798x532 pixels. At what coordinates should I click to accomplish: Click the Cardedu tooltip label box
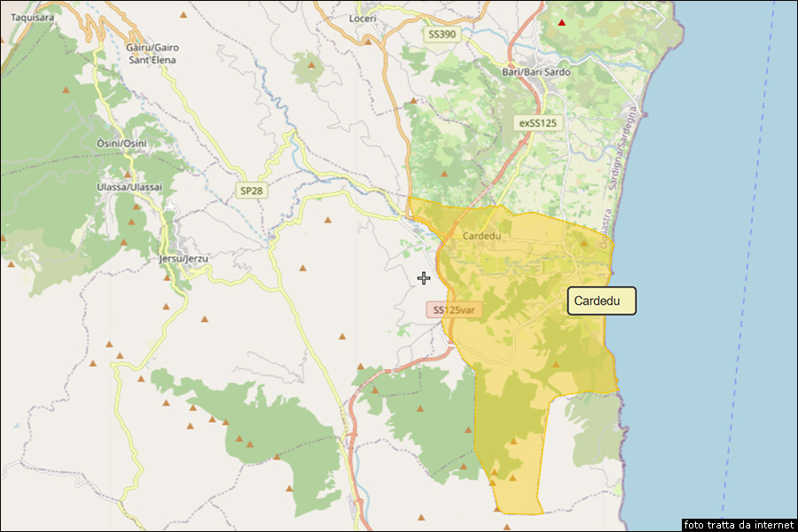(x=601, y=301)
